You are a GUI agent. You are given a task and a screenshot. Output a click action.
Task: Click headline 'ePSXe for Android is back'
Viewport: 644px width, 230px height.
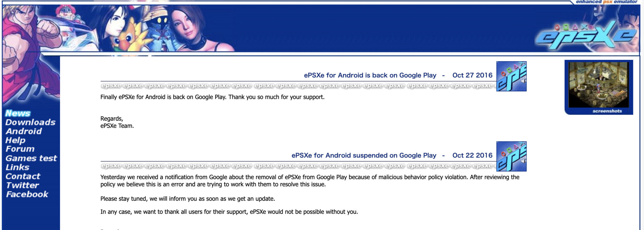(x=370, y=75)
